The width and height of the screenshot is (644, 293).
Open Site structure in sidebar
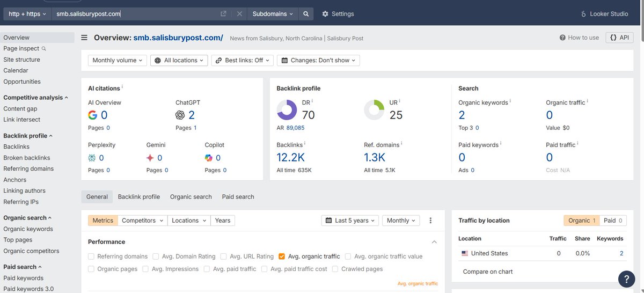[x=21, y=60]
